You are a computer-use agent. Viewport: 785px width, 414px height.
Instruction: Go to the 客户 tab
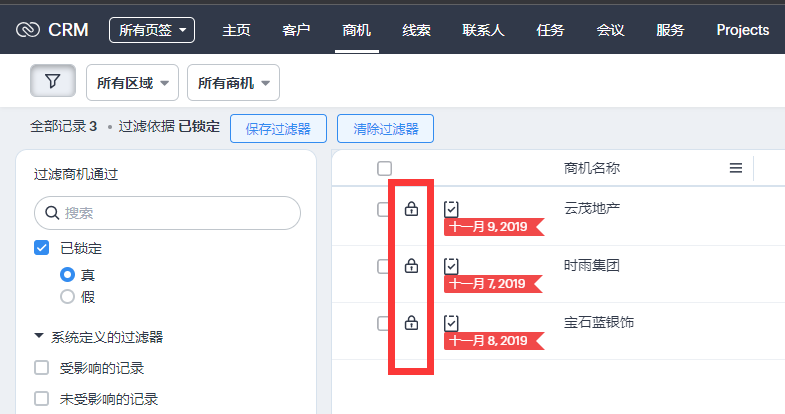point(297,30)
